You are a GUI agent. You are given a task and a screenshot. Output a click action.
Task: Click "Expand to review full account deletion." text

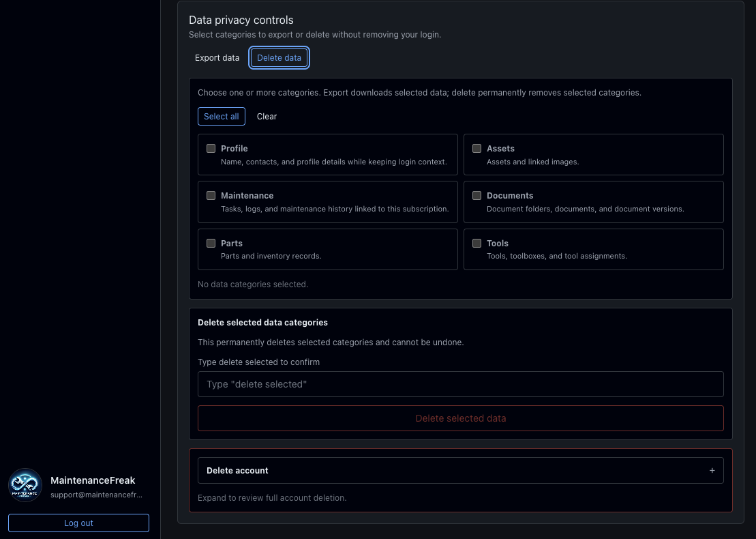point(272,497)
